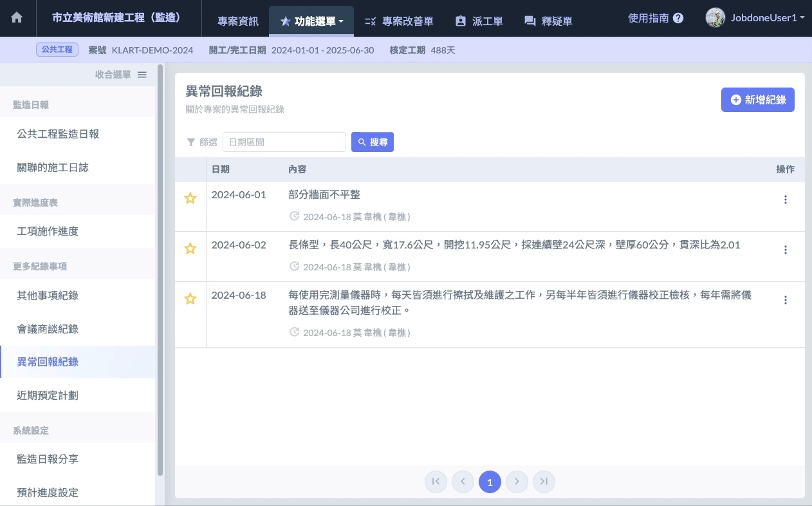Image resolution: width=812 pixels, height=506 pixels.
Task: Switch to the 專案改善單 tab
Action: coord(399,21)
